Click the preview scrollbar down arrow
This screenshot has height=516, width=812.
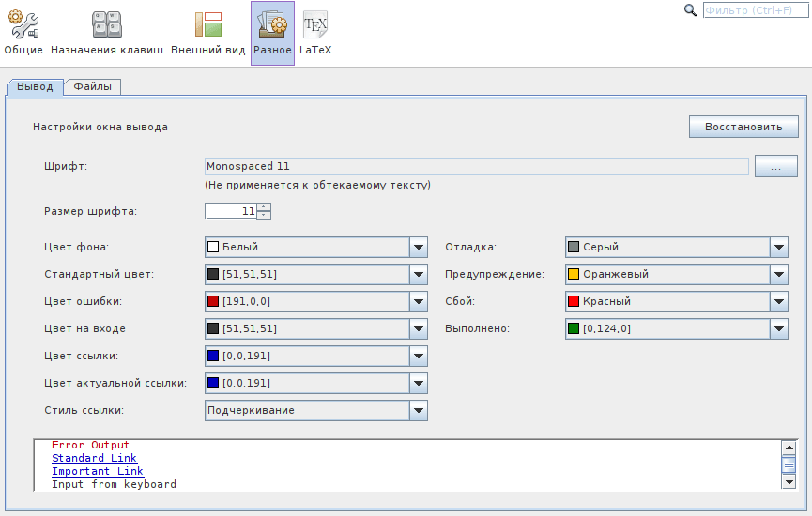(789, 482)
